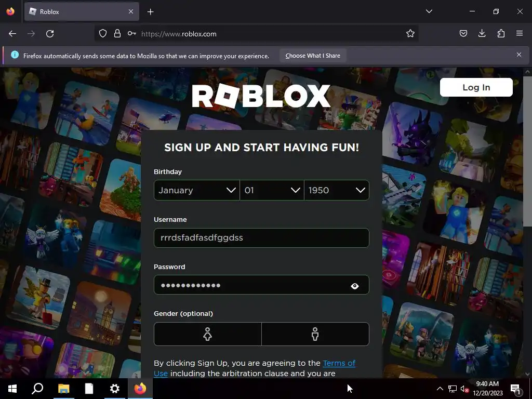This screenshot has height=399, width=532.
Task: Close the Roblox tab
Action: (131, 11)
